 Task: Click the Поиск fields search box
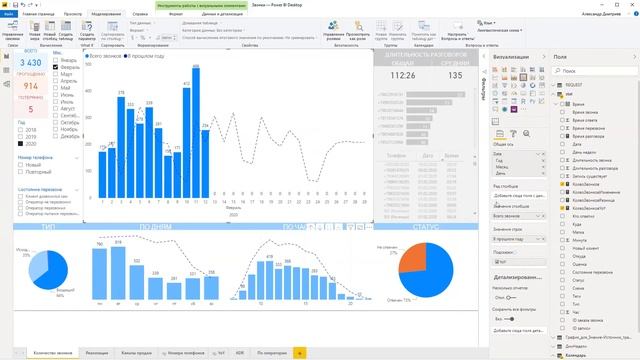(x=595, y=71)
